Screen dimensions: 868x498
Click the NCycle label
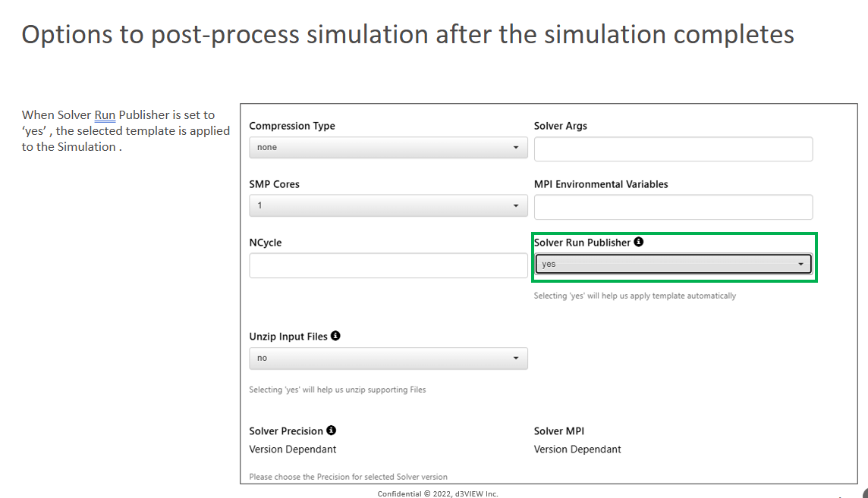click(x=266, y=243)
